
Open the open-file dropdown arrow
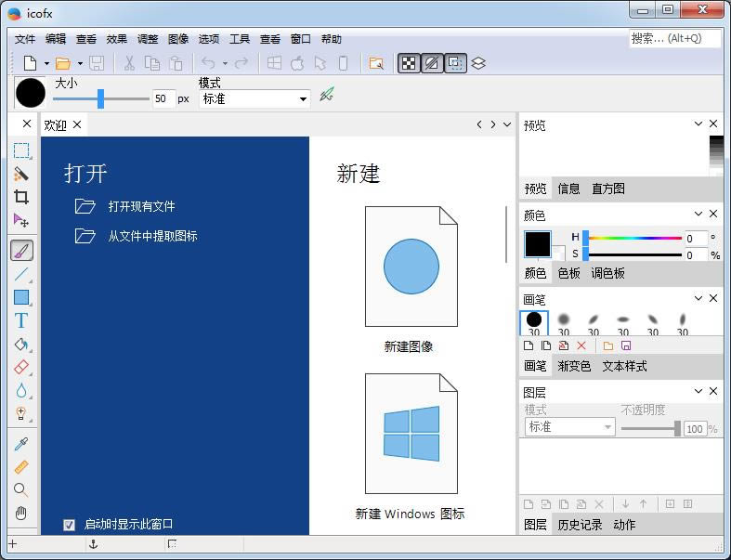tap(80, 63)
